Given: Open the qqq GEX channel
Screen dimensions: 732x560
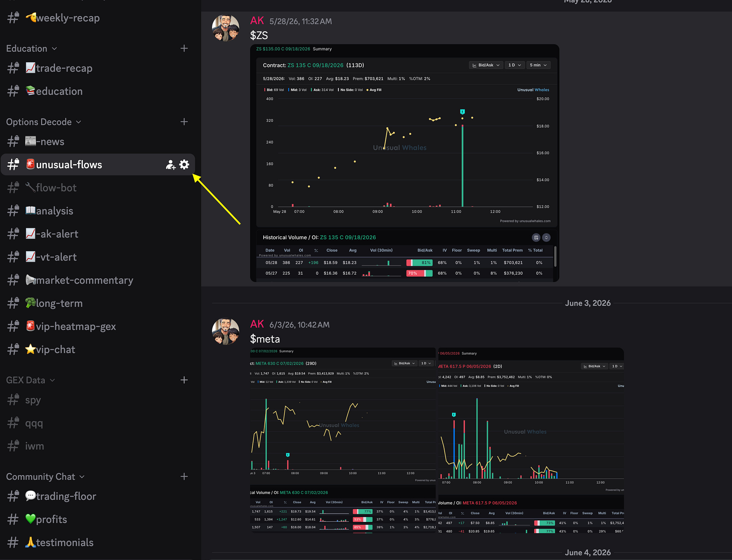Looking at the screenshot, I should [98, 423].
